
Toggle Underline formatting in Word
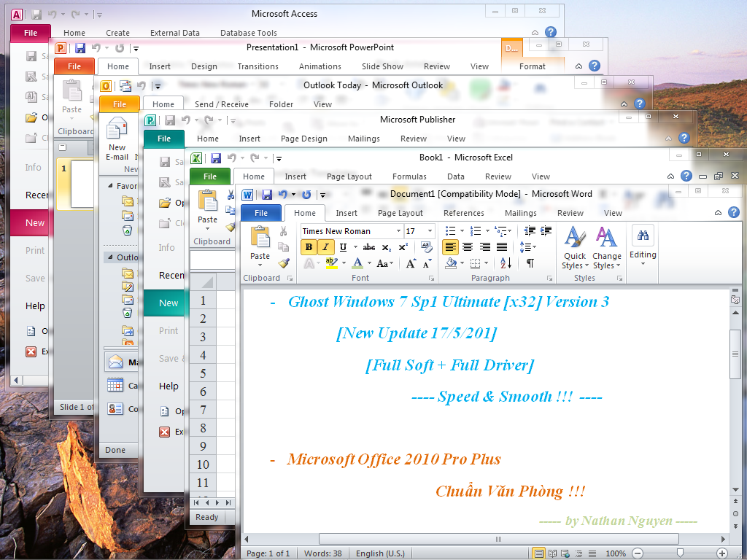point(343,247)
